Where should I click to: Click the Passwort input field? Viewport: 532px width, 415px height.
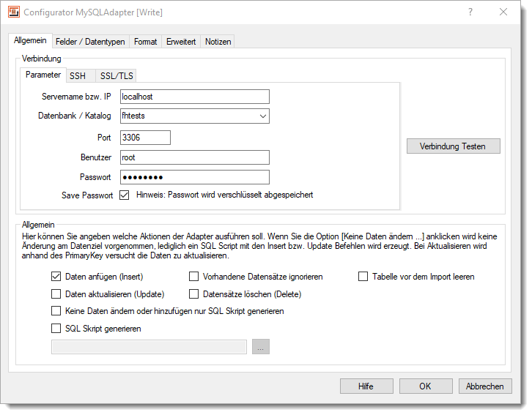[x=195, y=177]
